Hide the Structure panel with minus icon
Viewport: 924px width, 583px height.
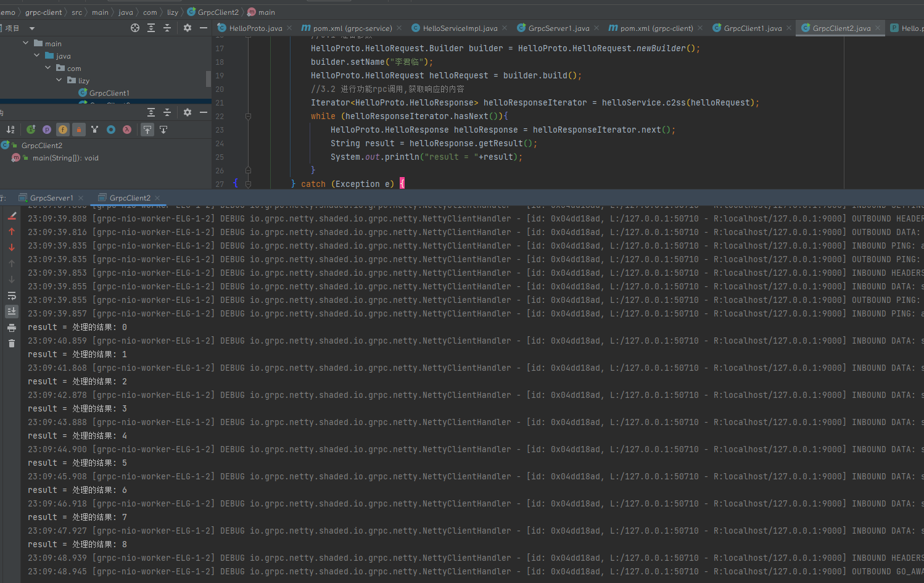[204, 112]
